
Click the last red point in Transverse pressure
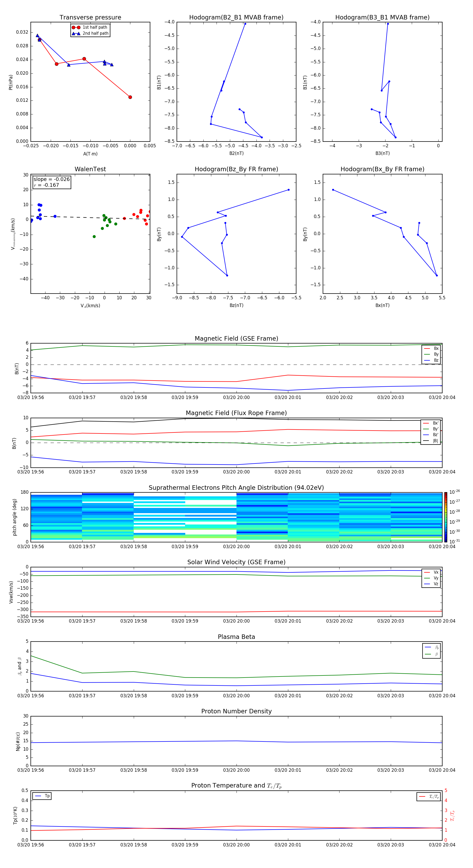pyautogui.click(x=130, y=97)
